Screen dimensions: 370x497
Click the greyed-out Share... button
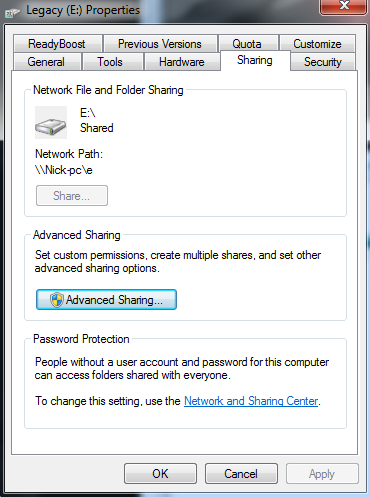(72, 196)
